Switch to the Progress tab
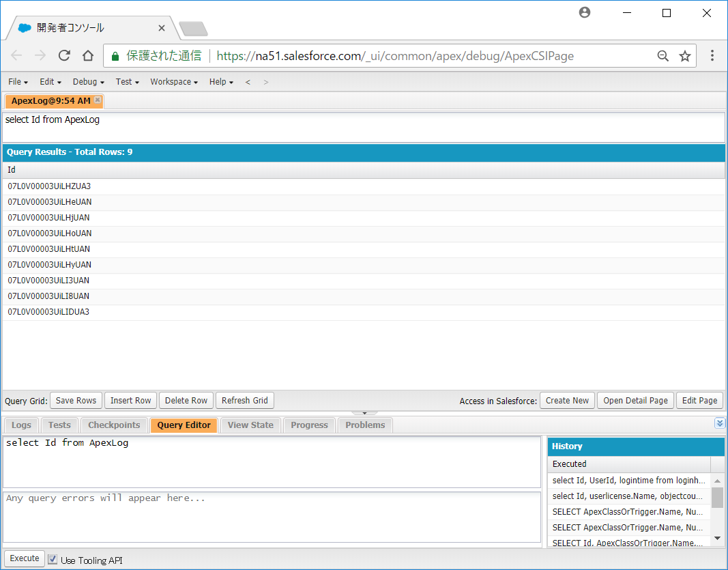The height and width of the screenshot is (570, 728). (x=309, y=425)
